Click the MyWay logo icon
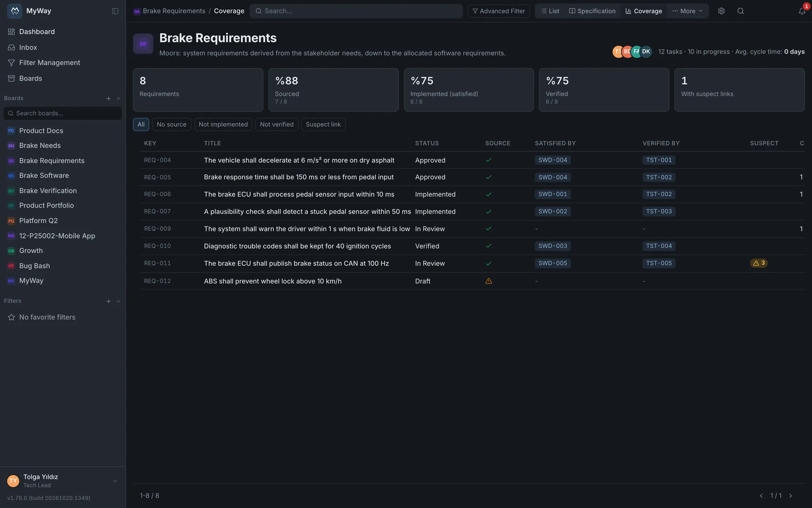 tap(15, 11)
